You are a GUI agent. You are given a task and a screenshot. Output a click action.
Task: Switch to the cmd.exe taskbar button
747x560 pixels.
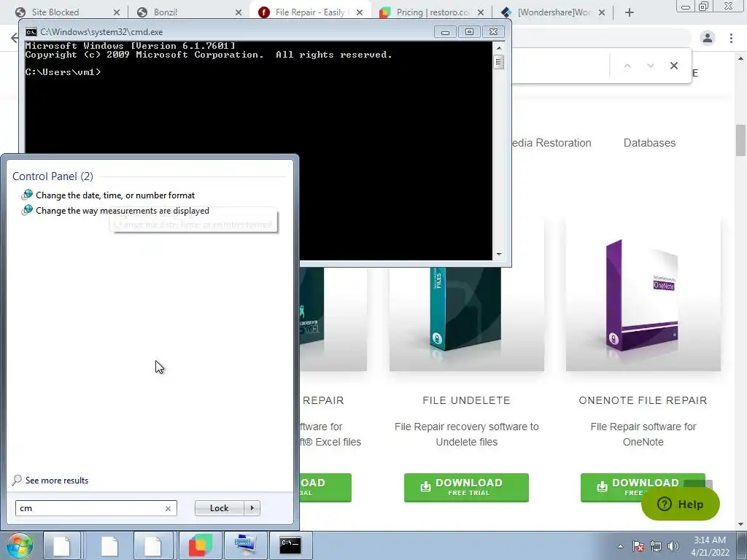tap(290, 545)
